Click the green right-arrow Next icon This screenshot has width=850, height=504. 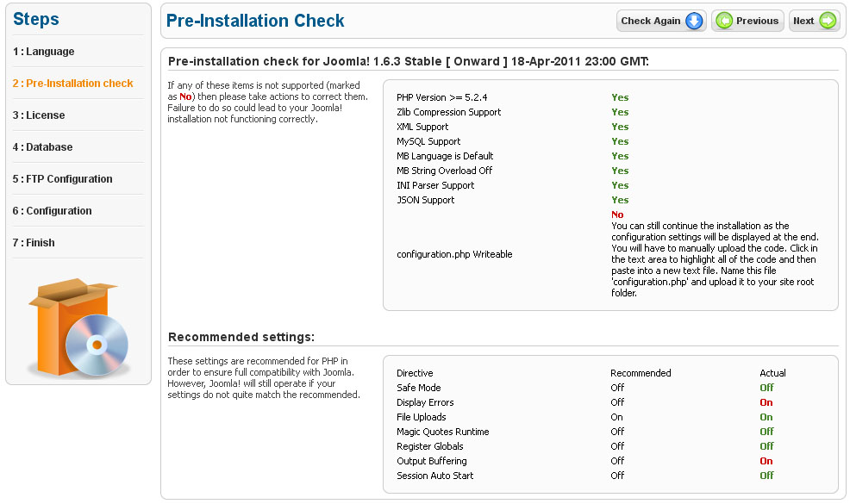[x=828, y=21]
